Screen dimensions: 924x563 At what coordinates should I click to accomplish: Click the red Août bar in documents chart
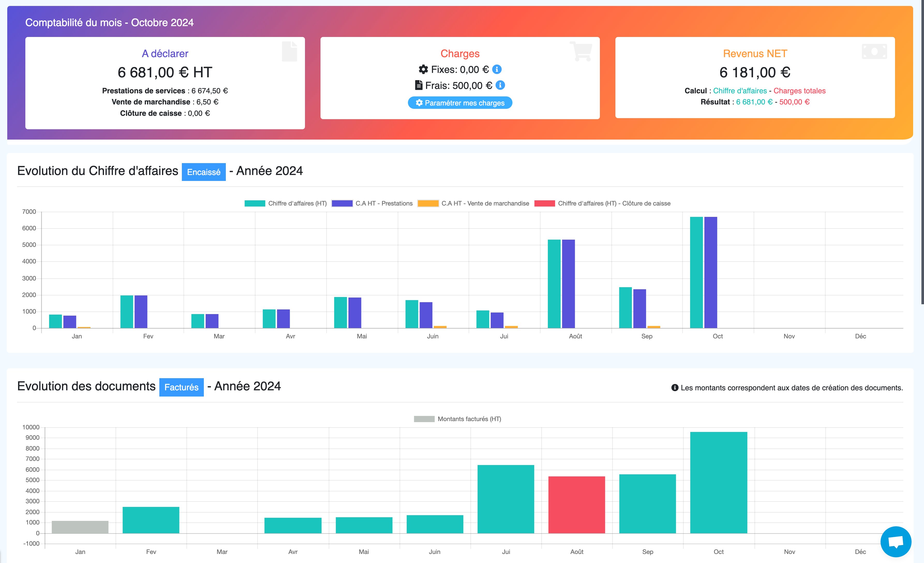click(576, 505)
